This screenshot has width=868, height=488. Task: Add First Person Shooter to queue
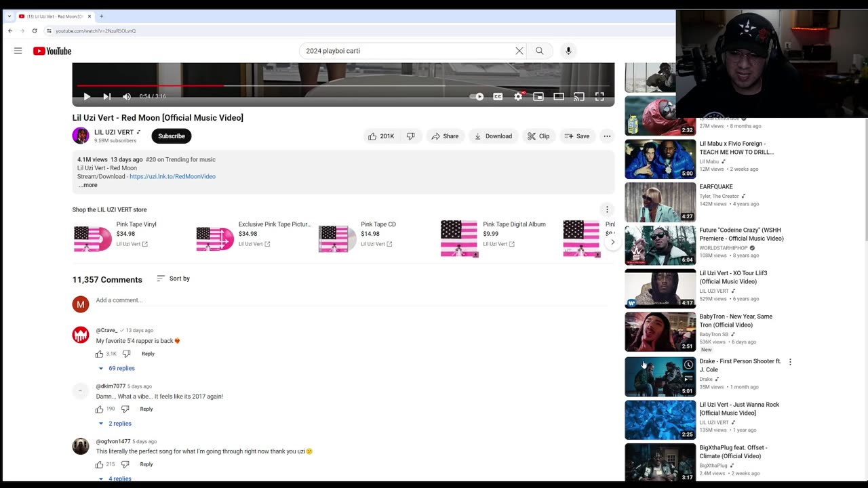688,378
